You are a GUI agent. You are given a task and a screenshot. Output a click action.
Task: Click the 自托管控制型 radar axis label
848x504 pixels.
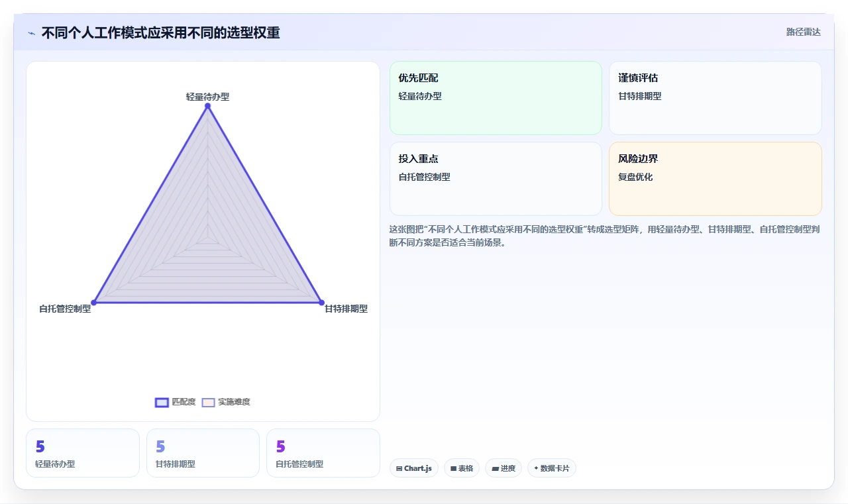(65, 309)
